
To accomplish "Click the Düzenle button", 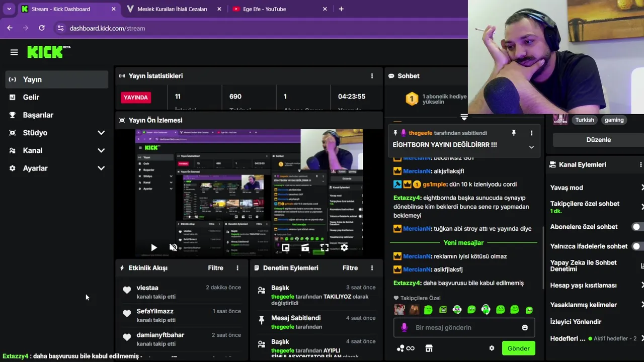I will click(598, 140).
